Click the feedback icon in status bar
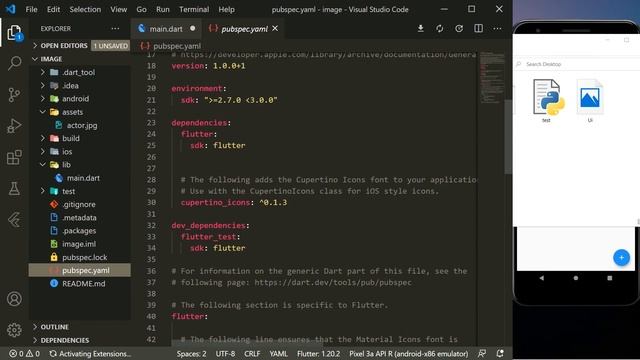The image size is (640, 360). pyautogui.click(x=482, y=353)
